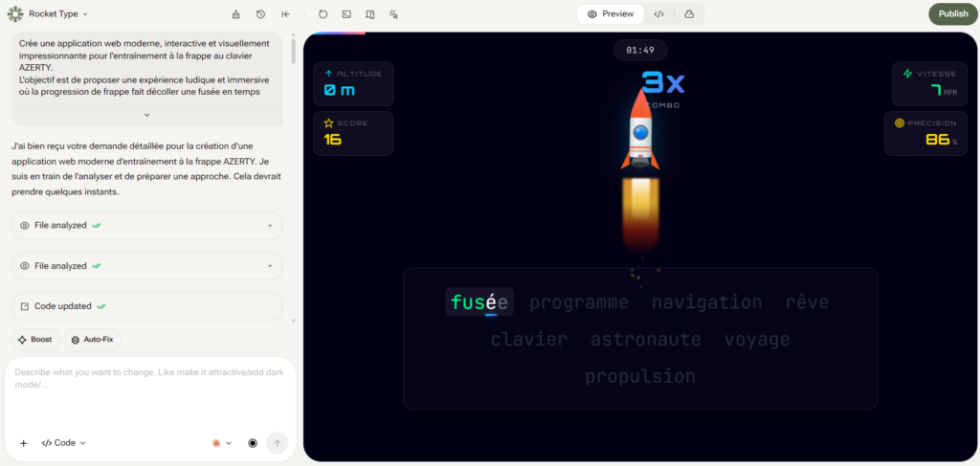The height and width of the screenshot is (466, 980).
Task: Click the clean-up broom icon in toolbar
Action: (235, 13)
